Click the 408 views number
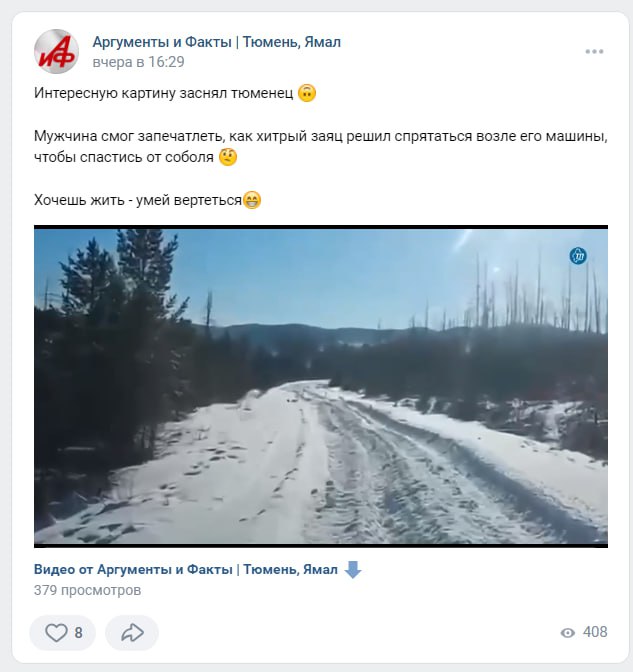Image resolution: width=633 pixels, height=672 pixels. click(x=595, y=632)
